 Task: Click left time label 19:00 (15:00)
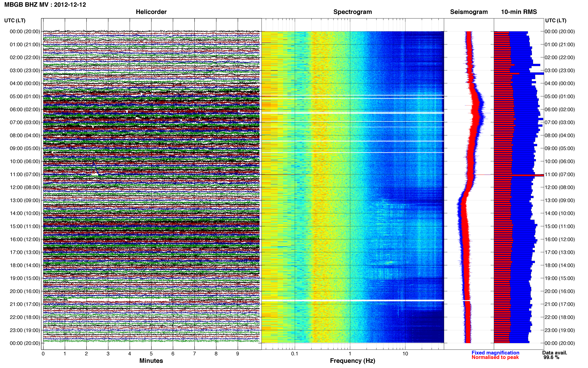(25, 278)
